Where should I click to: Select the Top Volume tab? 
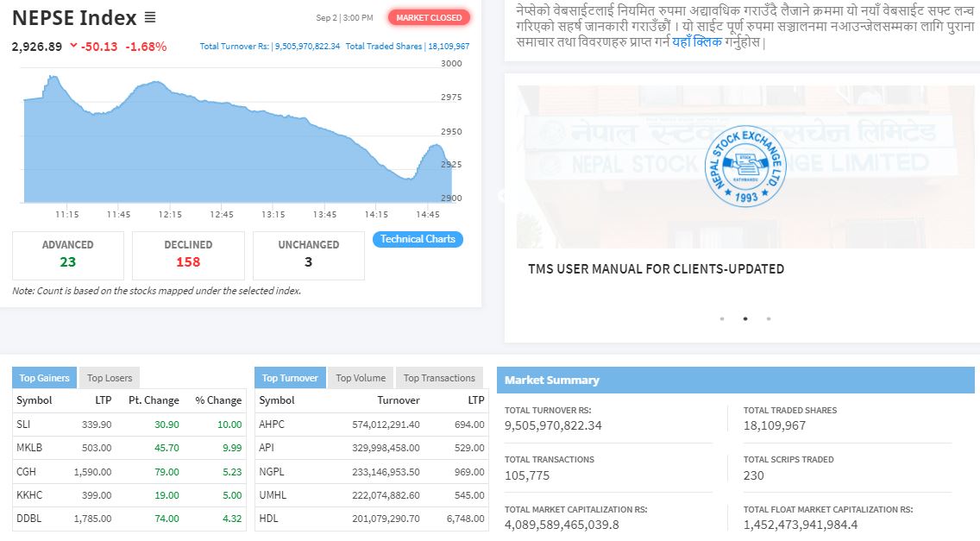pyautogui.click(x=361, y=378)
